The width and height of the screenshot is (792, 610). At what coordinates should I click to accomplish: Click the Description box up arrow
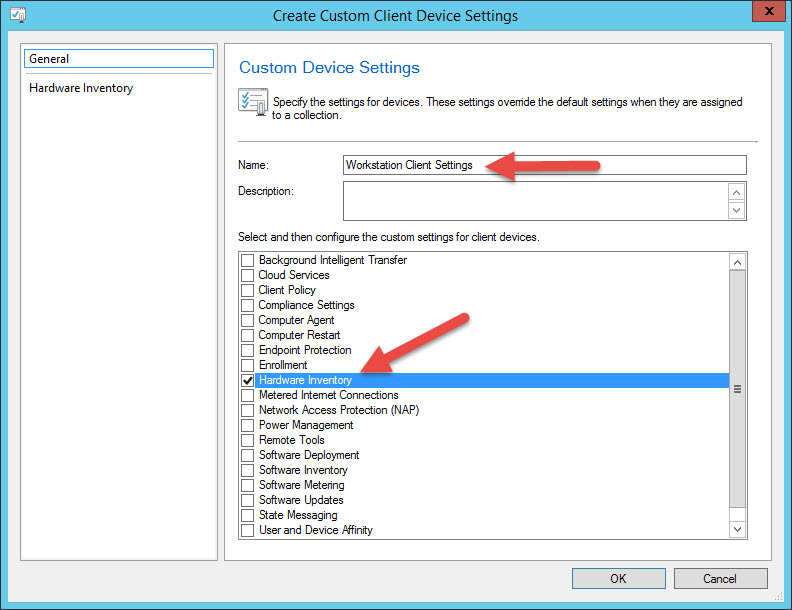737,191
